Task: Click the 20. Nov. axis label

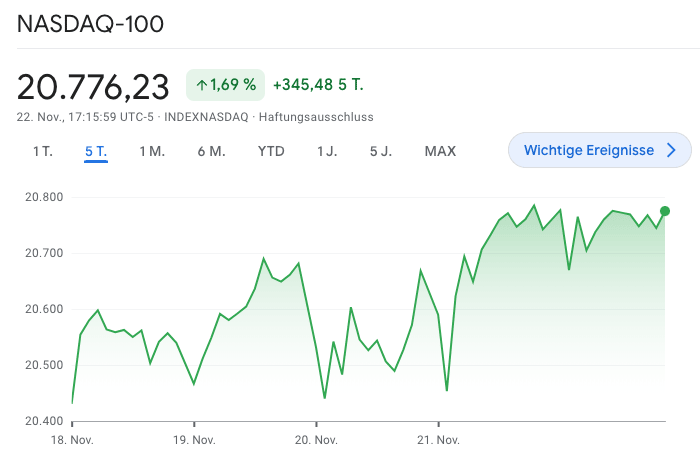Action: 316,440
